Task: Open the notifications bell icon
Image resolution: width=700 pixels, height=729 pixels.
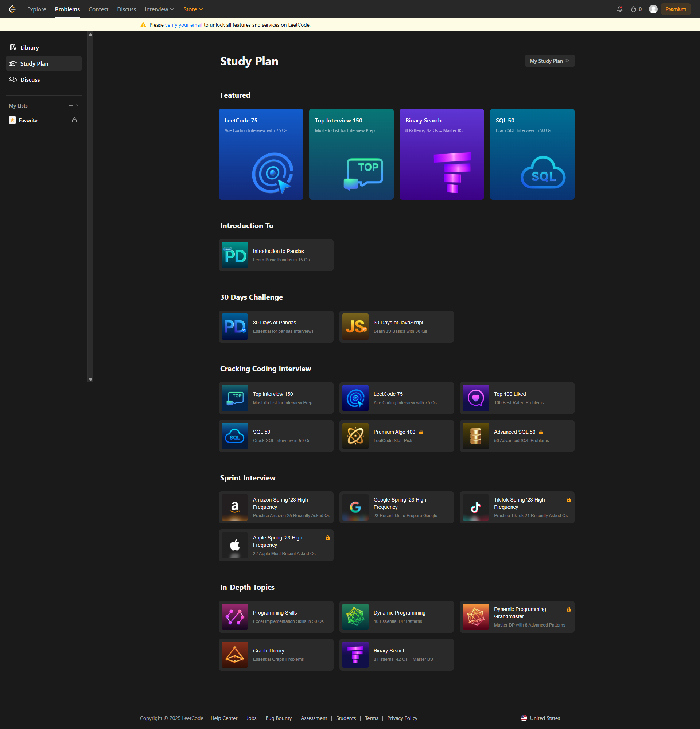Action: coord(620,9)
